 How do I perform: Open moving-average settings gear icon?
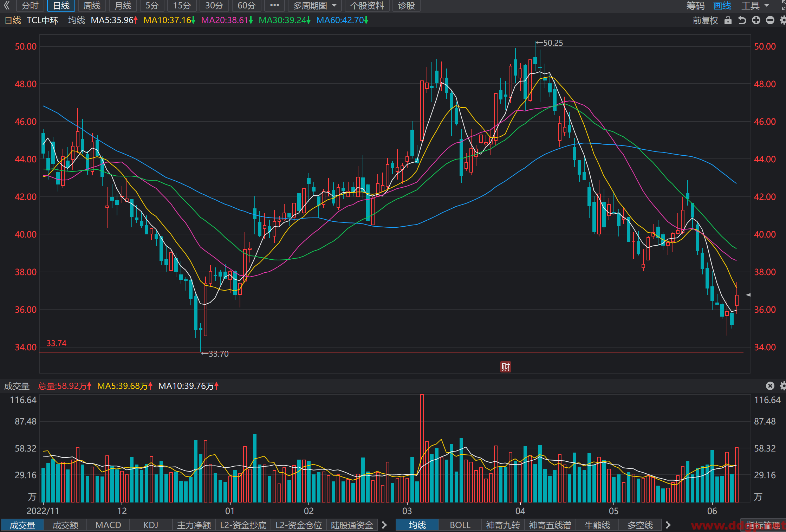783,20
